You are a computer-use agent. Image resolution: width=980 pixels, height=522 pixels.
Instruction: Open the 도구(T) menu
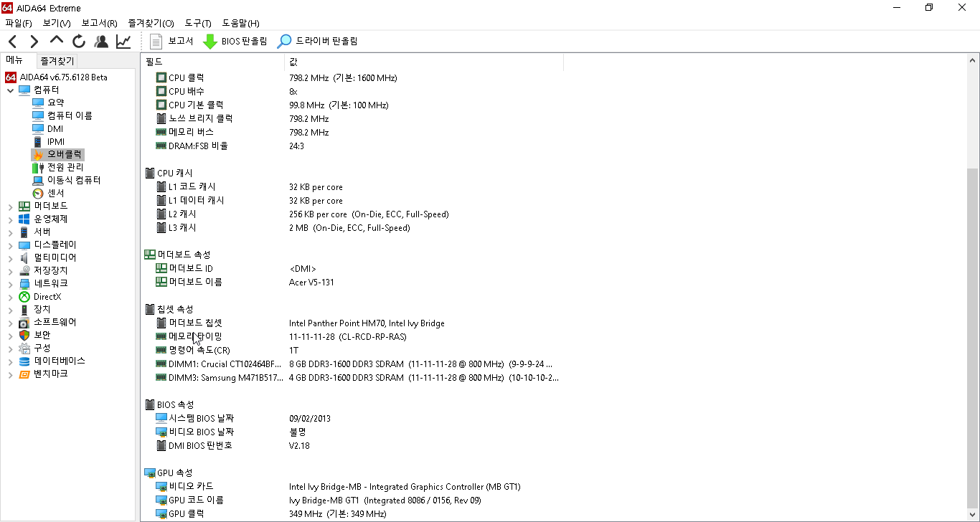click(198, 24)
